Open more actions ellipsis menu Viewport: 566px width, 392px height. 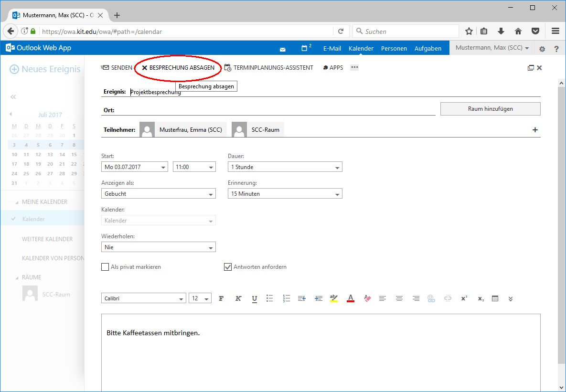tap(354, 67)
